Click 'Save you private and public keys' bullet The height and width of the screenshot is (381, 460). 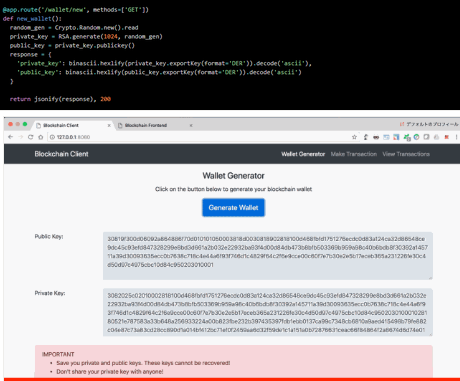(x=143, y=363)
